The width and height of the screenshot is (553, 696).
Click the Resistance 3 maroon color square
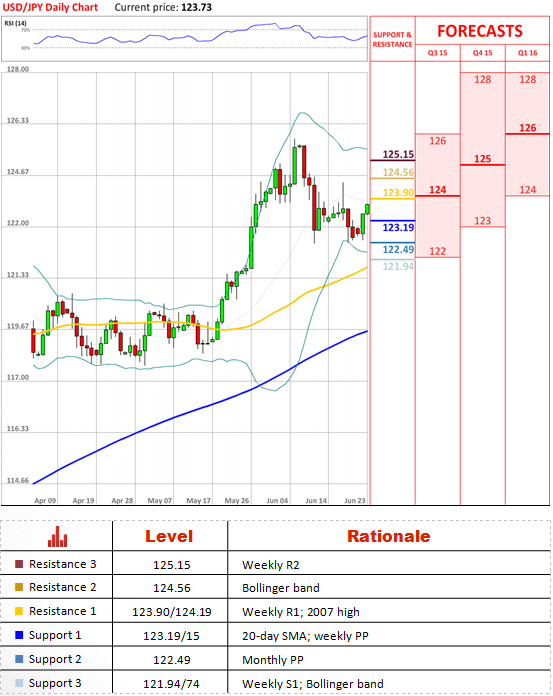point(19,564)
